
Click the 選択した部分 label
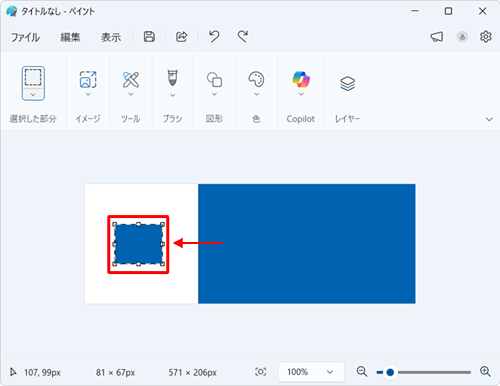[x=33, y=119]
